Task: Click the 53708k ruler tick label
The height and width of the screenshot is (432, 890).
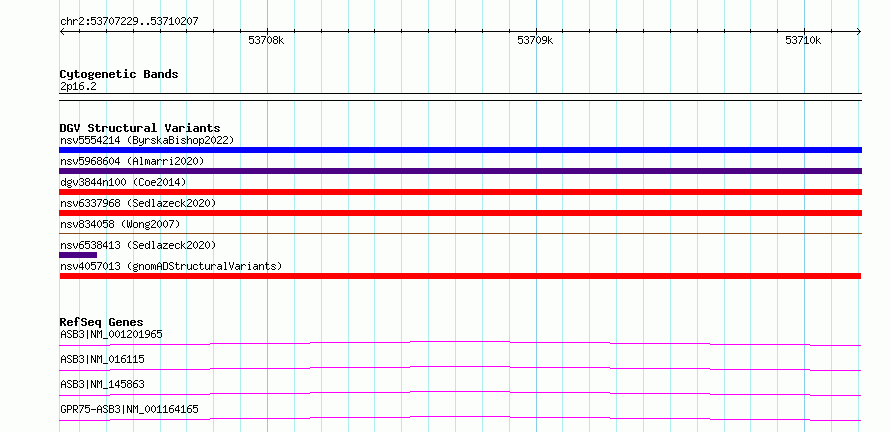Action: tap(266, 41)
